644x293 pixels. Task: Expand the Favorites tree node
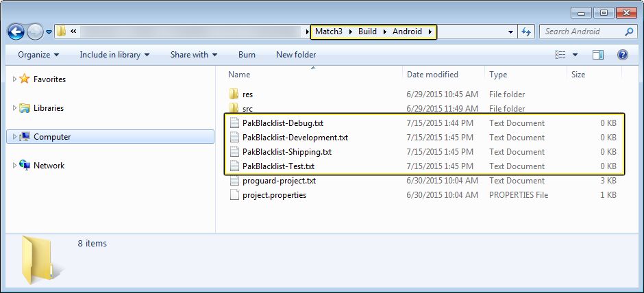click(14, 79)
